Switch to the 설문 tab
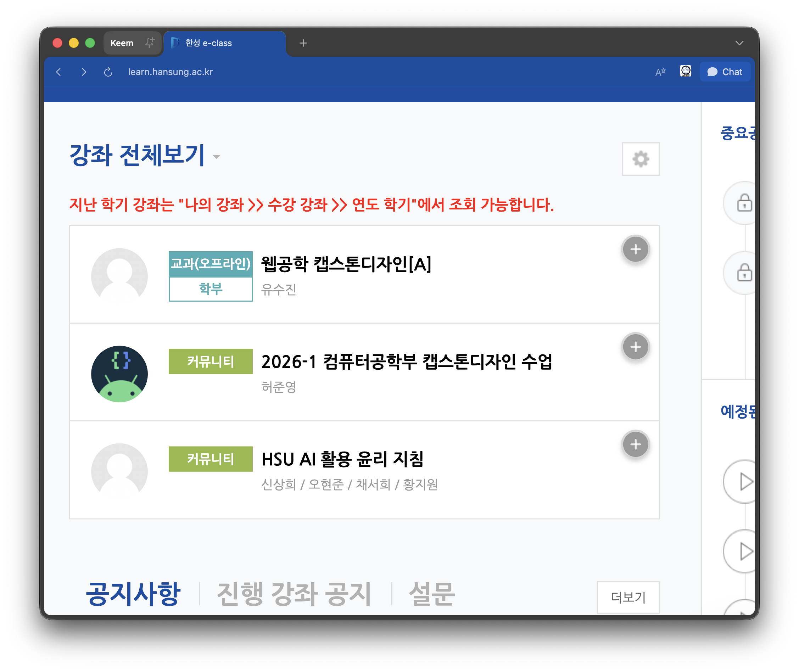 pyautogui.click(x=431, y=593)
